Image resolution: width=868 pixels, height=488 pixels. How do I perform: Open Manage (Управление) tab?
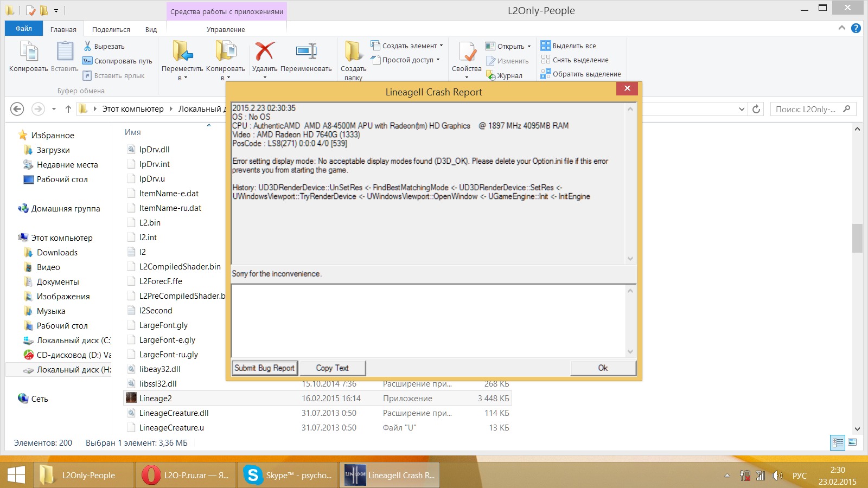tap(226, 29)
